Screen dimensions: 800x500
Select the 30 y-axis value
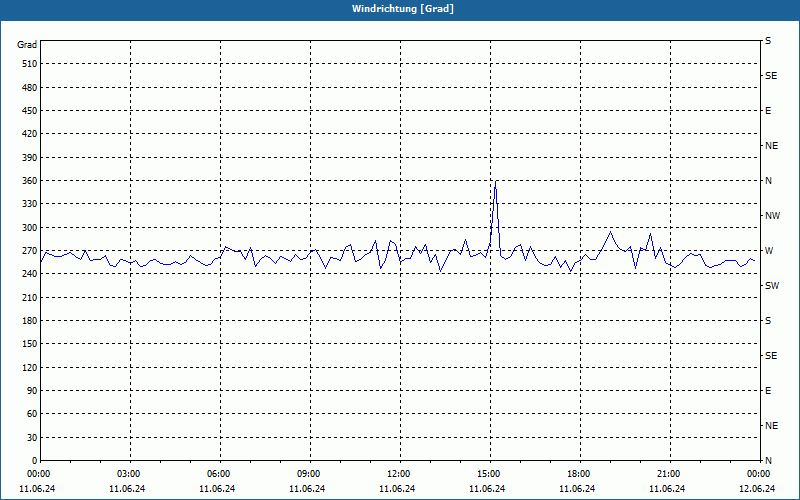click(32, 438)
